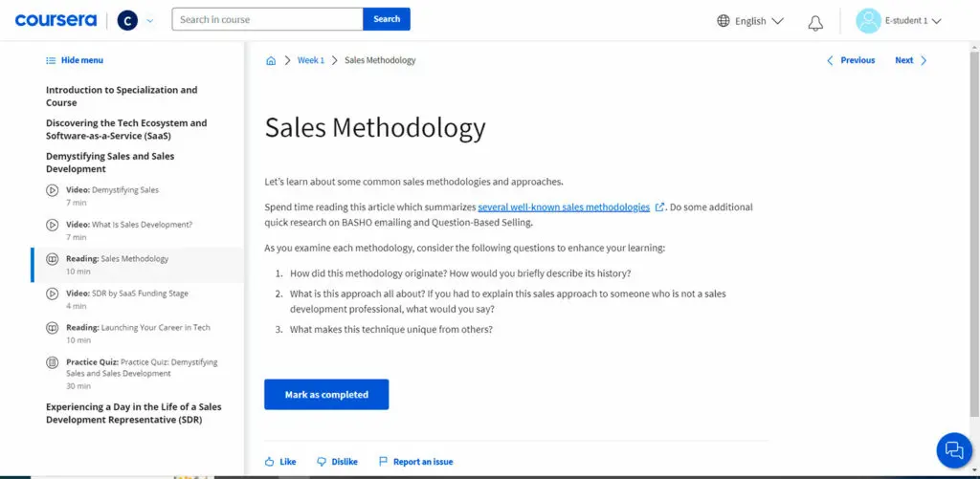Click play icon for What Is Sales Development

53,224
